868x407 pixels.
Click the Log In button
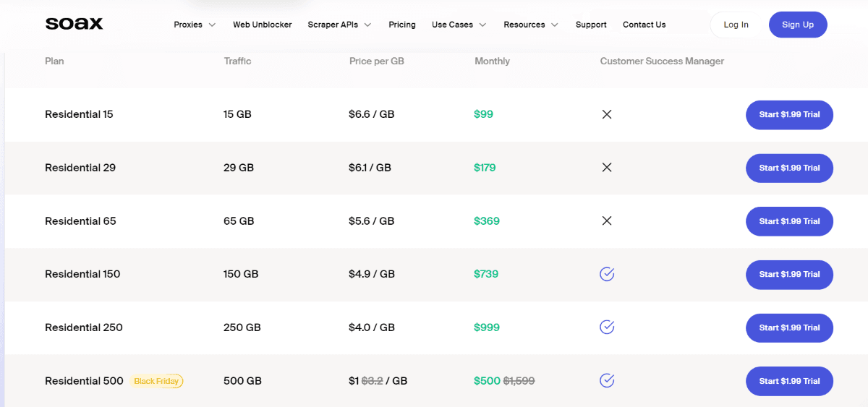[736, 25]
